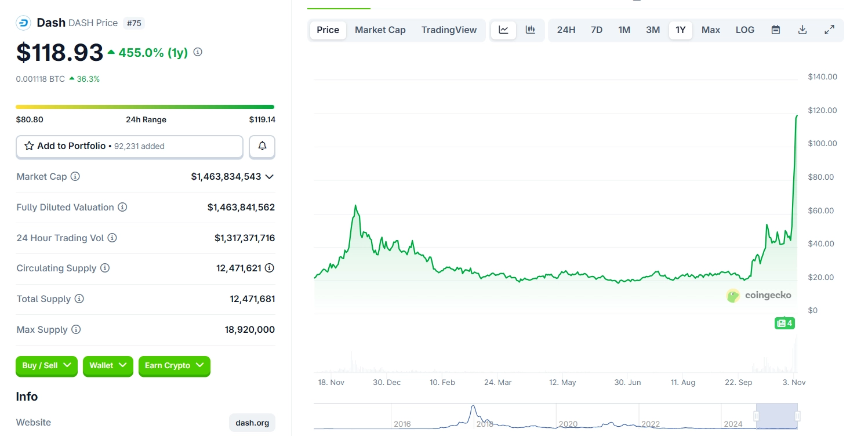The width and height of the screenshot is (868, 436).
Task: Click the price alert bell icon
Action: (262, 146)
